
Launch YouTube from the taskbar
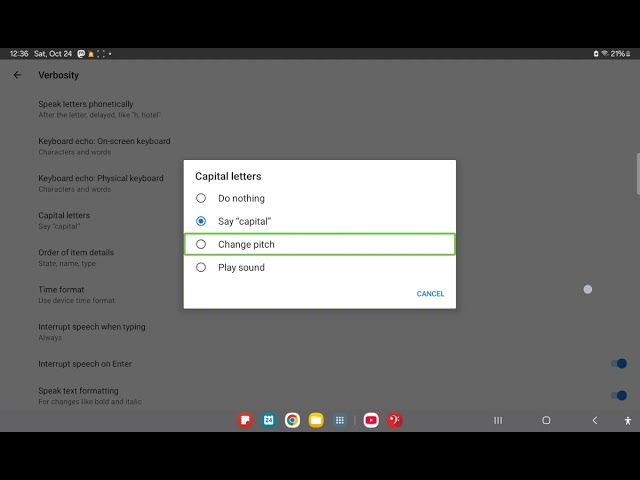(x=371, y=420)
